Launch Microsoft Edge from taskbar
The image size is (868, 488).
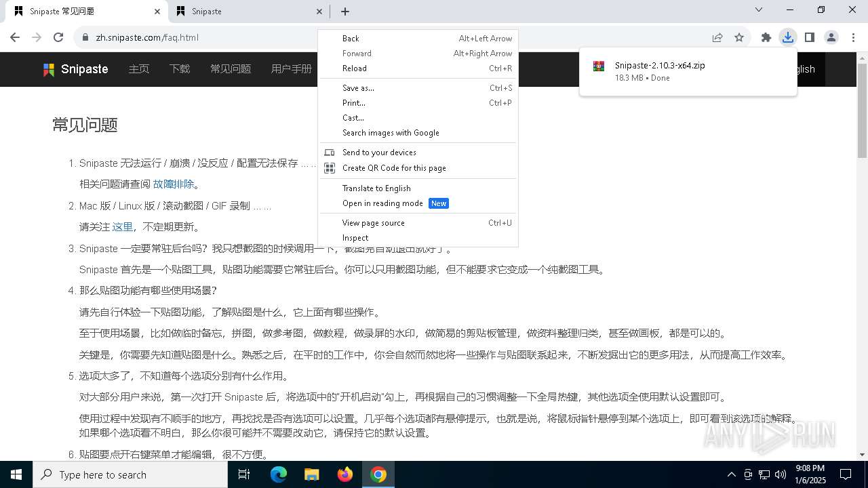pyautogui.click(x=279, y=474)
